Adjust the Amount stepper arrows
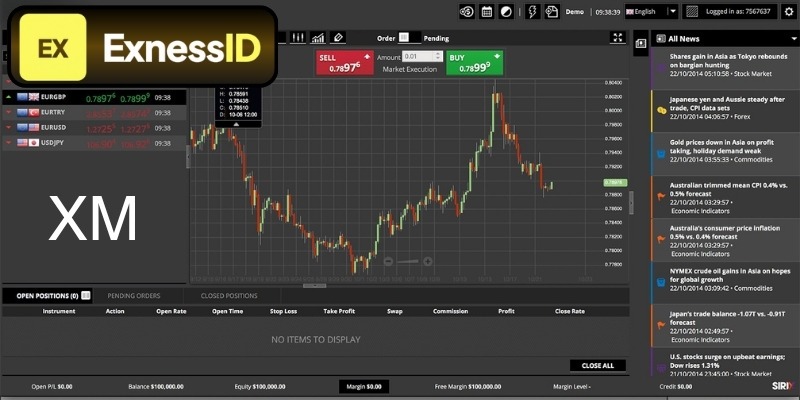Screen dimensions: 800x400 pos(438,57)
